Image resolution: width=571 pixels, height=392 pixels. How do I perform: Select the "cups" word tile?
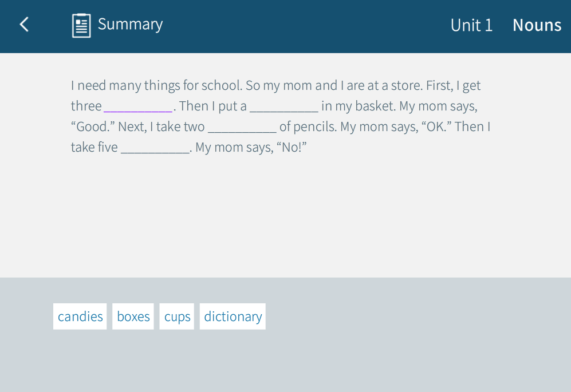(177, 316)
